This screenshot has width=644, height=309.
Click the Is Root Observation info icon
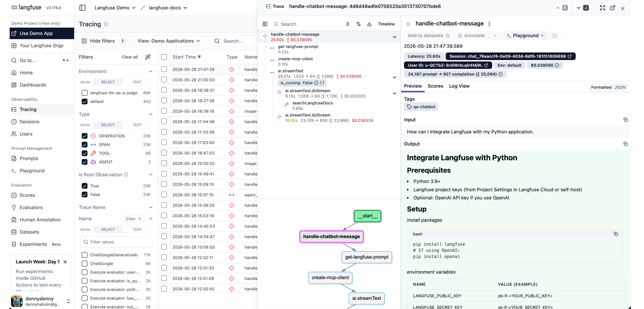(126, 175)
